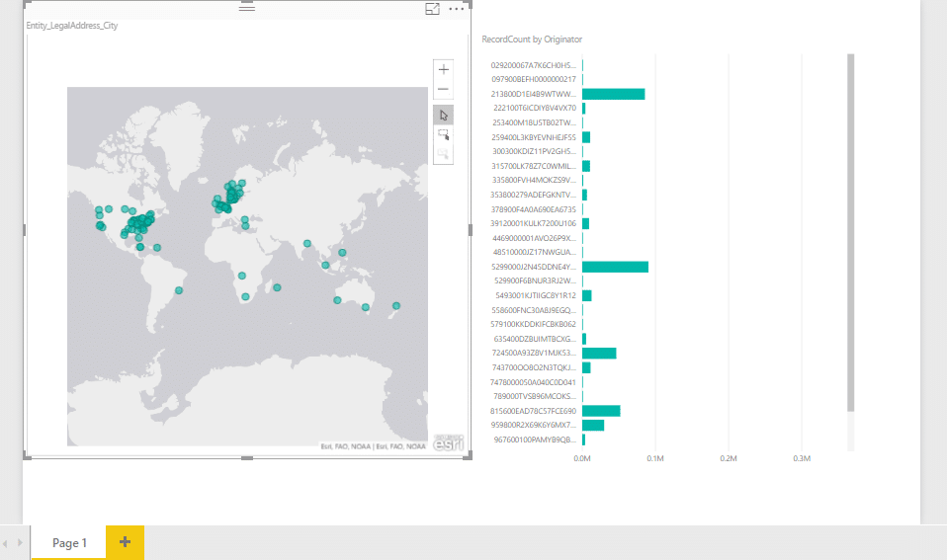Click the esri logo on the map
The width and height of the screenshot is (947, 560).
pyautogui.click(x=445, y=442)
